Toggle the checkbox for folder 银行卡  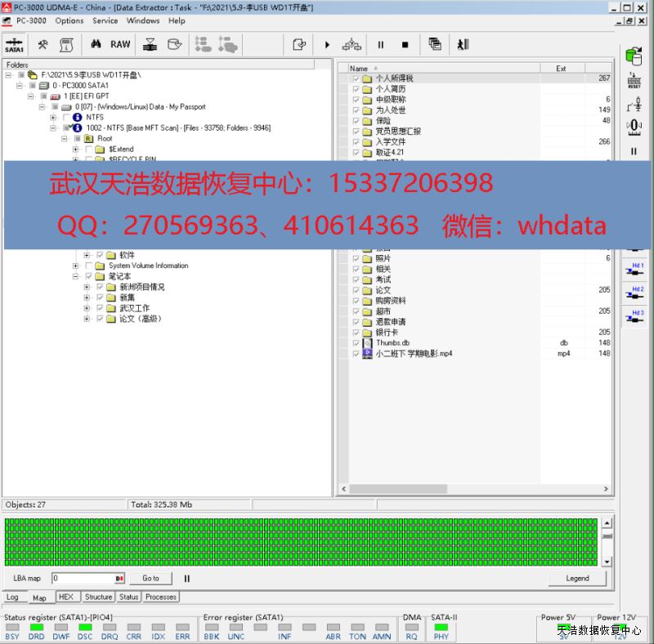tap(356, 333)
